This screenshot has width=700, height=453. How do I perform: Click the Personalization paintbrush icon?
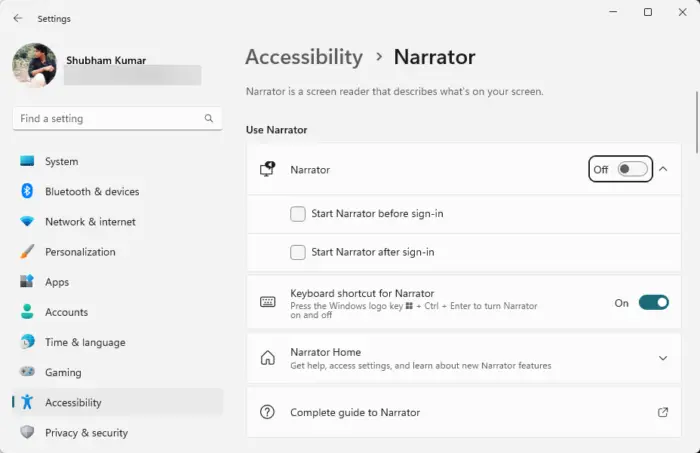pos(27,252)
